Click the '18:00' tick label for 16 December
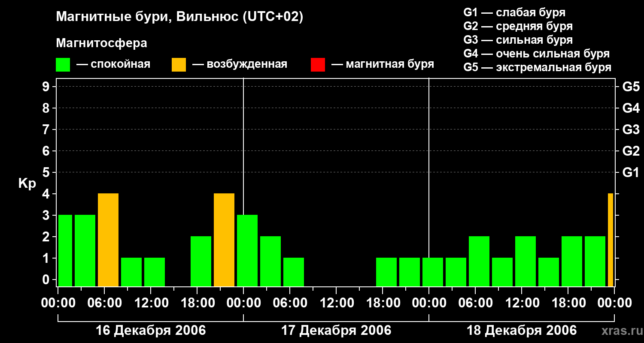The width and height of the screenshot is (644, 343). pyautogui.click(x=197, y=303)
